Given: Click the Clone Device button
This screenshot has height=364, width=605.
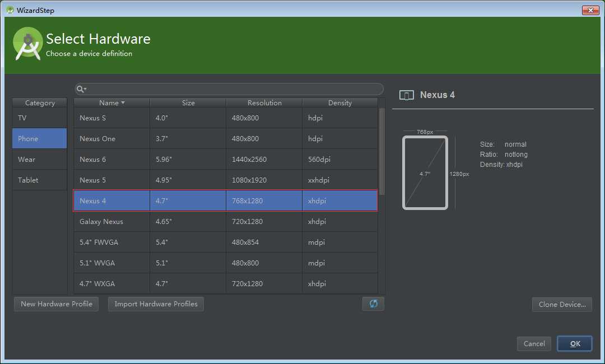Looking at the screenshot, I should [x=562, y=305].
